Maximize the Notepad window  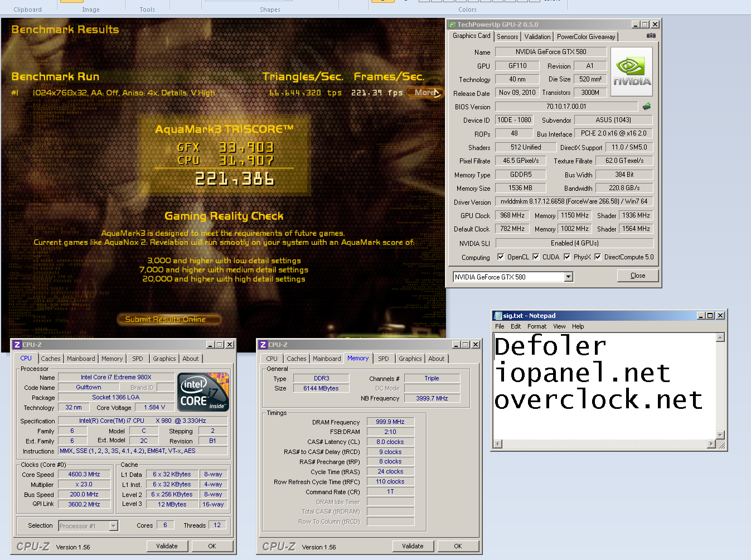point(710,316)
